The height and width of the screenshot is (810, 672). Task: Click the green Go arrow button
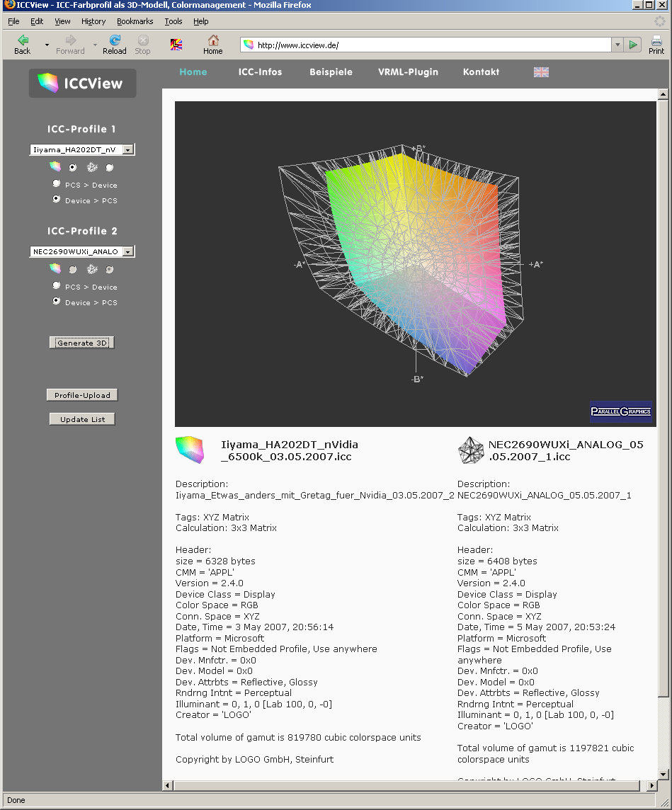tap(633, 45)
